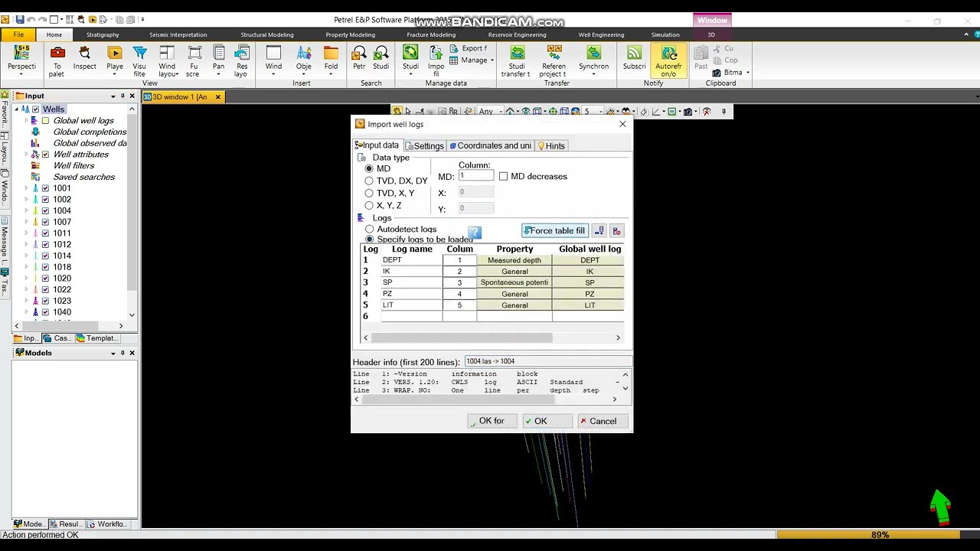Viewport: 980px width, 551px height.
Task: Click horizontal scrollbar of logs table
Action: [461, 337]
